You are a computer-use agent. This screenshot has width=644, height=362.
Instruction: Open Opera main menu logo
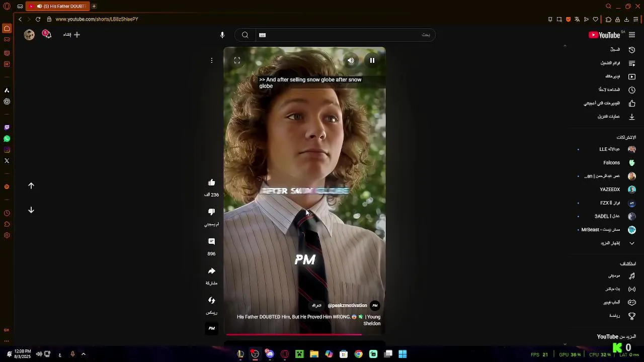point(7,6)
